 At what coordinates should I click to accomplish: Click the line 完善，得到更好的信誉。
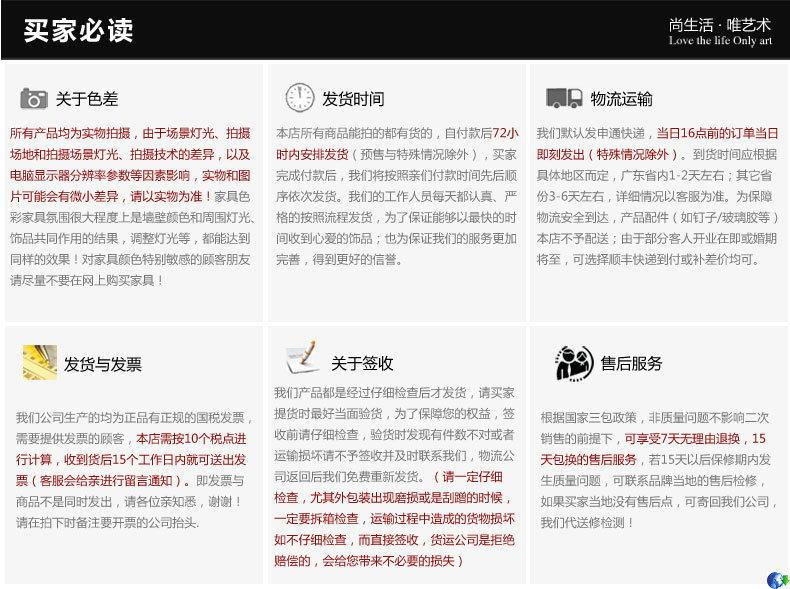click(340, 259)
